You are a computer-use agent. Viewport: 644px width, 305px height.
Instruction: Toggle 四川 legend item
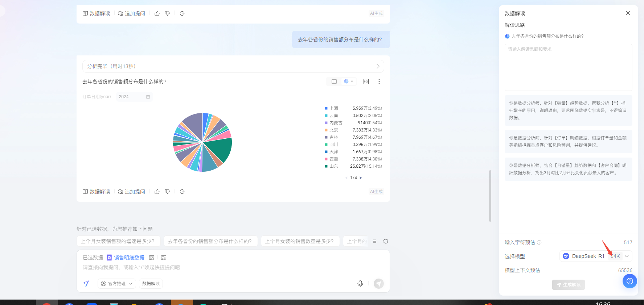click(353, 145)
